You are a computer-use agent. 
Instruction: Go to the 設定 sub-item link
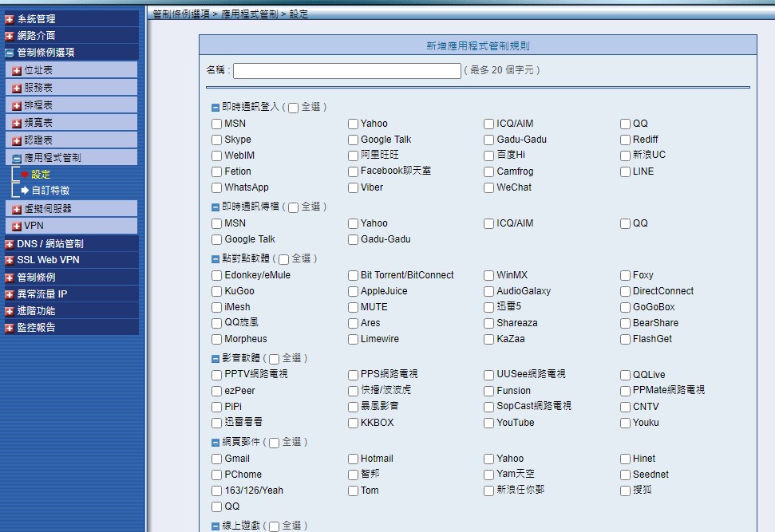click(41, 175)
